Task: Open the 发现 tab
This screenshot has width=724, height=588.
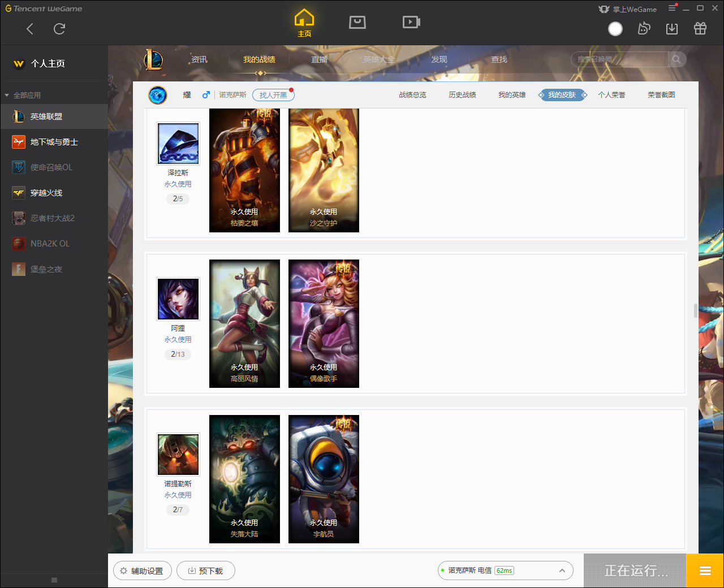Action: tap(439, 59)
